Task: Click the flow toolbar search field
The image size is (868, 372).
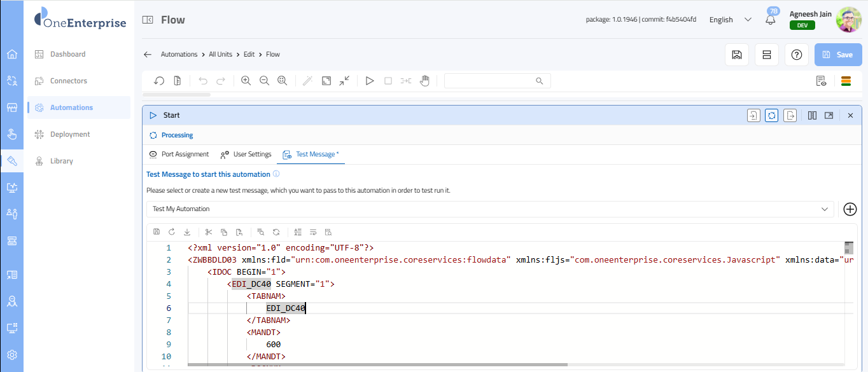Action: (x=490, y=81)
